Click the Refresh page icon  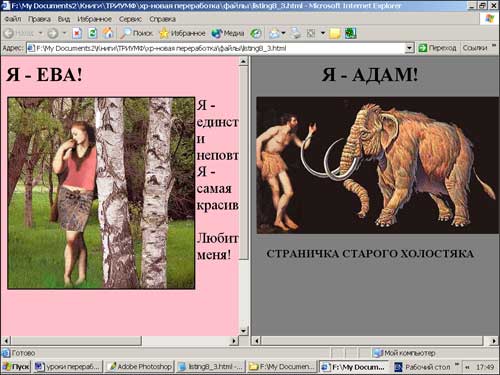(92, 33)
